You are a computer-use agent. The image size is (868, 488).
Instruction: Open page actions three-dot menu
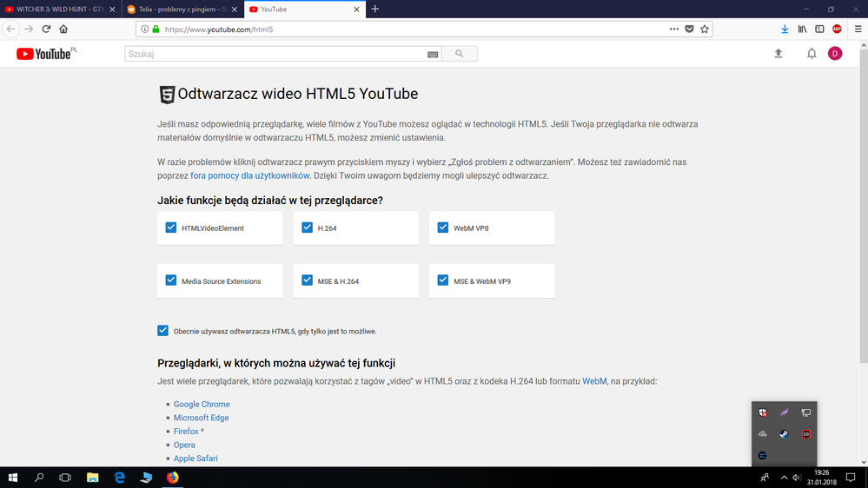pyautogui.click(x=673, y=29)
